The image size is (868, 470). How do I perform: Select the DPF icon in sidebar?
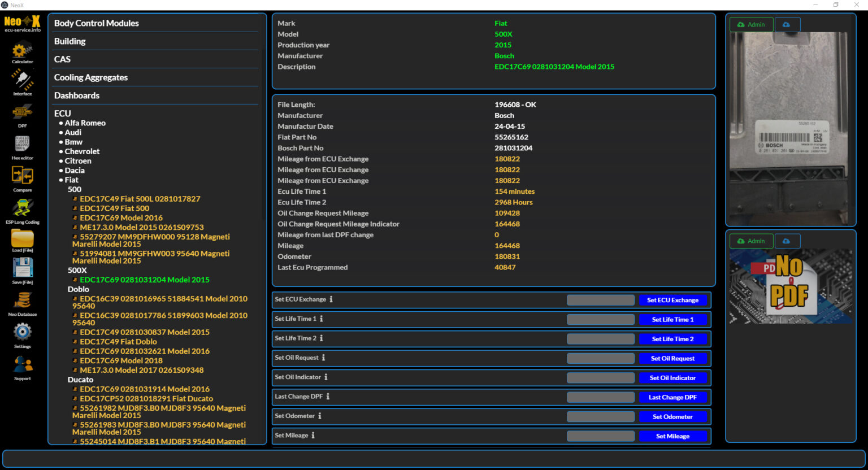(x=22, y=112)
